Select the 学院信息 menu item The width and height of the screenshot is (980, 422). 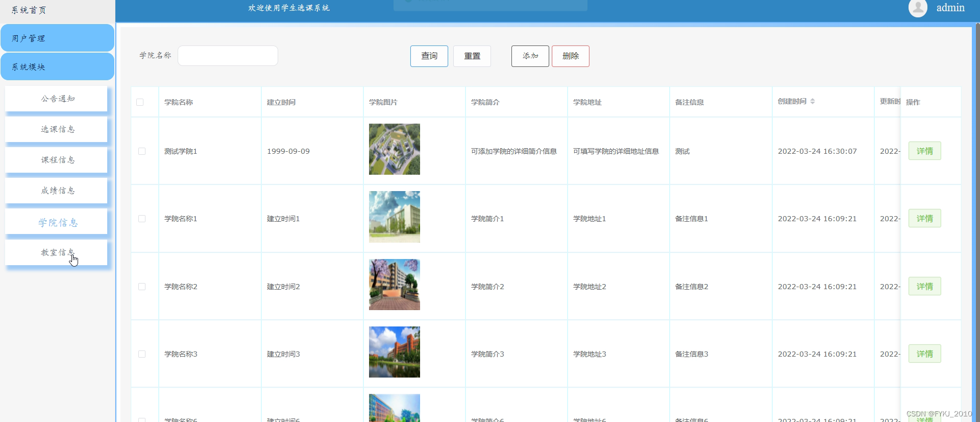pyautogui.click(x=57, y=222)
